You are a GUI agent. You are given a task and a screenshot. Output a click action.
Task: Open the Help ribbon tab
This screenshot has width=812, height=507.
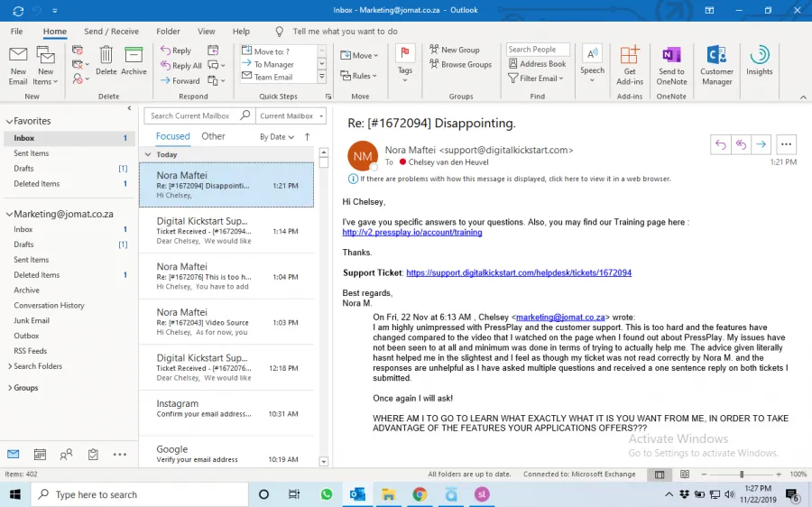tap(241, 31)
